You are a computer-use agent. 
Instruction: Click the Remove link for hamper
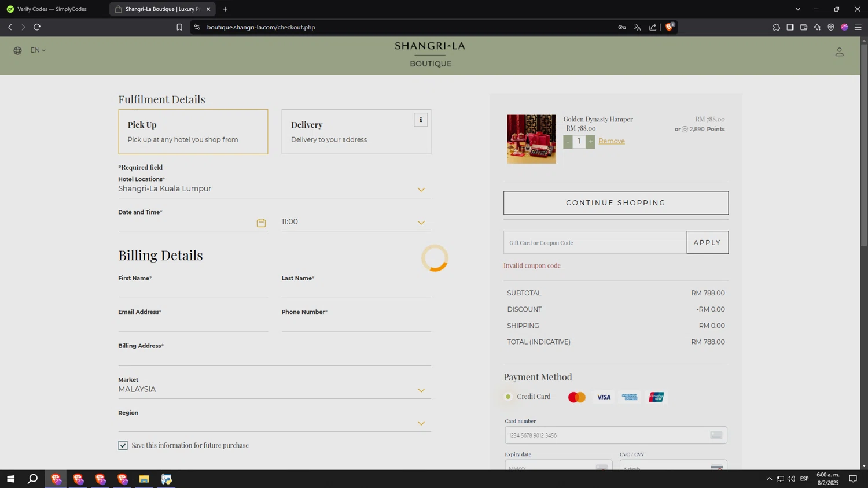pos(612,141)
